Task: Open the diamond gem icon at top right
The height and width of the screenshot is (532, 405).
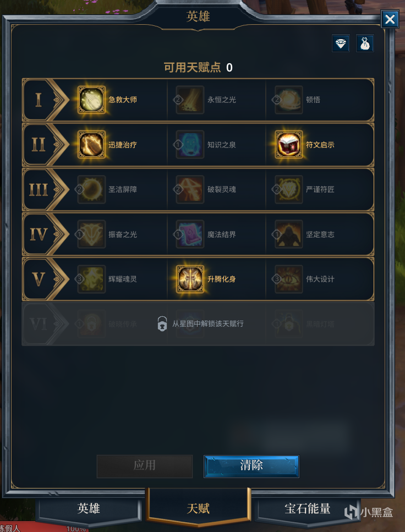Action: pos(341,43)
